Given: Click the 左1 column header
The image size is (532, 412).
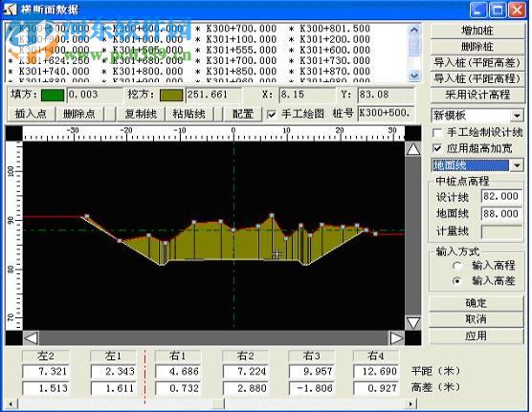Looking at the screenshot, I should pyautogui.click(x=113, y=357).
